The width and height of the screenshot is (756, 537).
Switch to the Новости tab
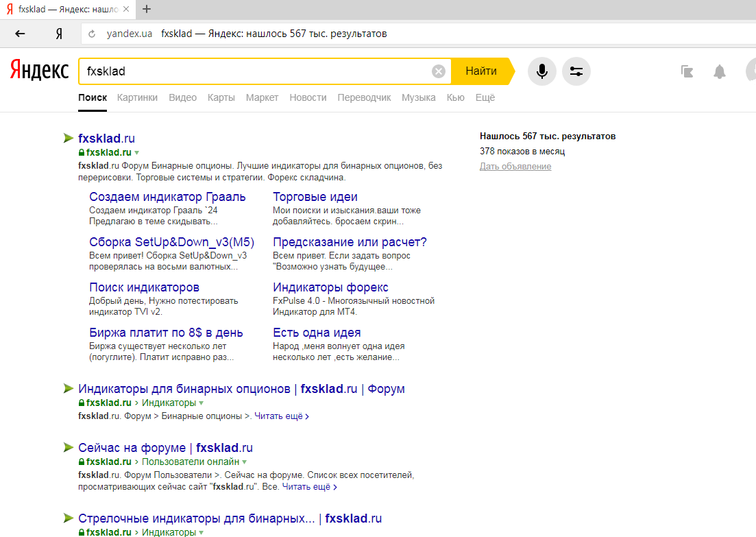pyautogui.click(x=308, y=97)
